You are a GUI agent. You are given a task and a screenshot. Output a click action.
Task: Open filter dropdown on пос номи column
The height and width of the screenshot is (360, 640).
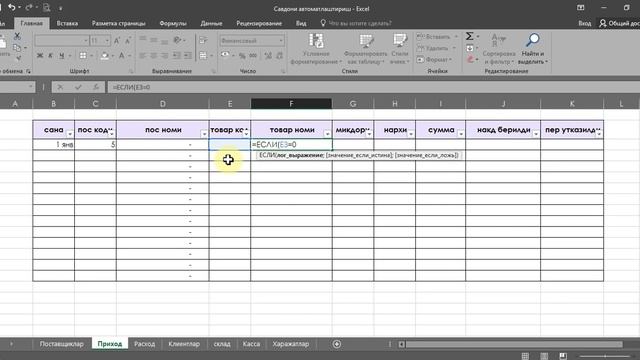[x=204, y=134]
